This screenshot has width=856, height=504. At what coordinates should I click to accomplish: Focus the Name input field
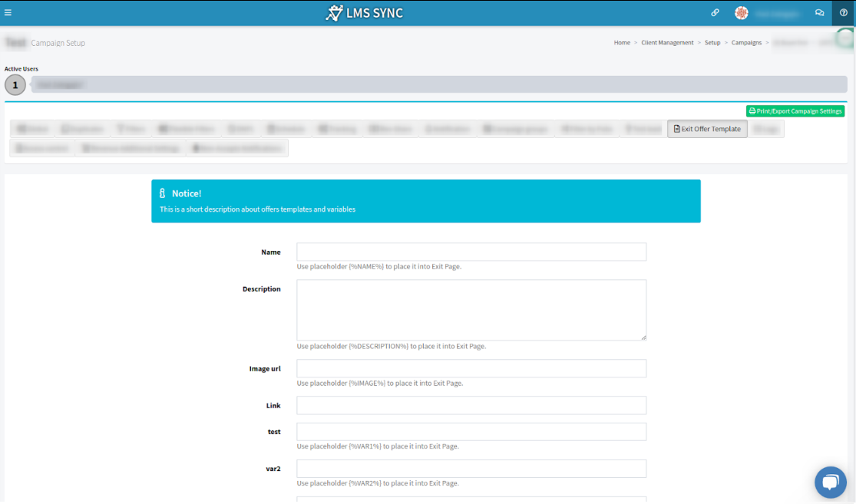coord(471,252)
